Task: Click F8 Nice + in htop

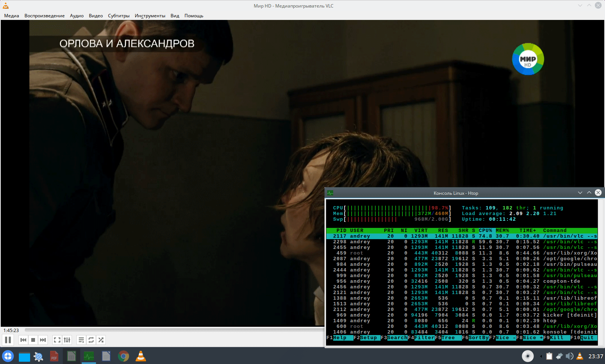Action: 530,338
